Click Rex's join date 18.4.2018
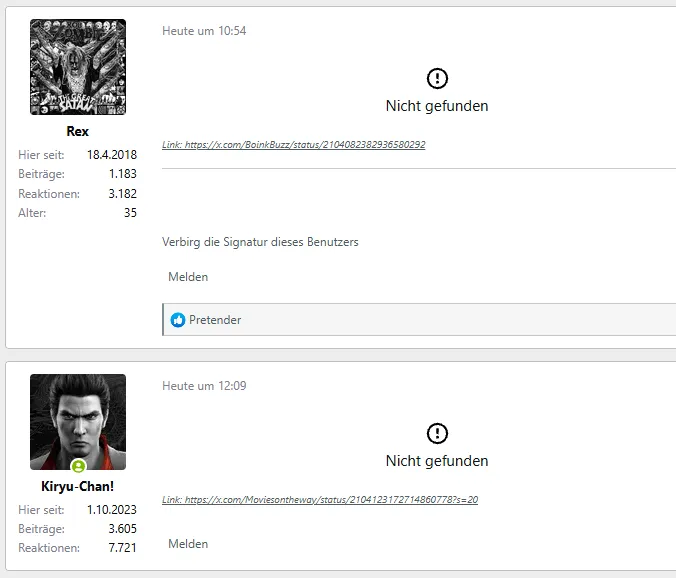This screenshot has width=676, height=578. coord(112,155)
